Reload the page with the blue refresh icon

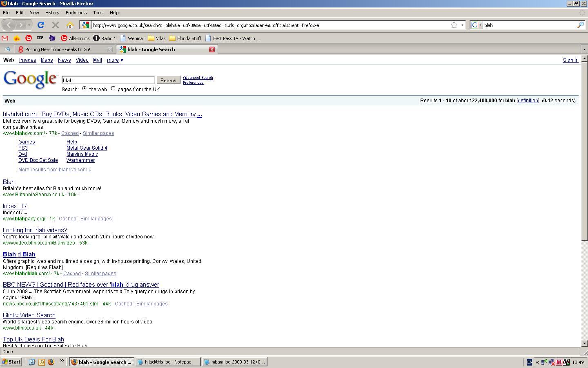pyautogui.click(x=40, y=25)
